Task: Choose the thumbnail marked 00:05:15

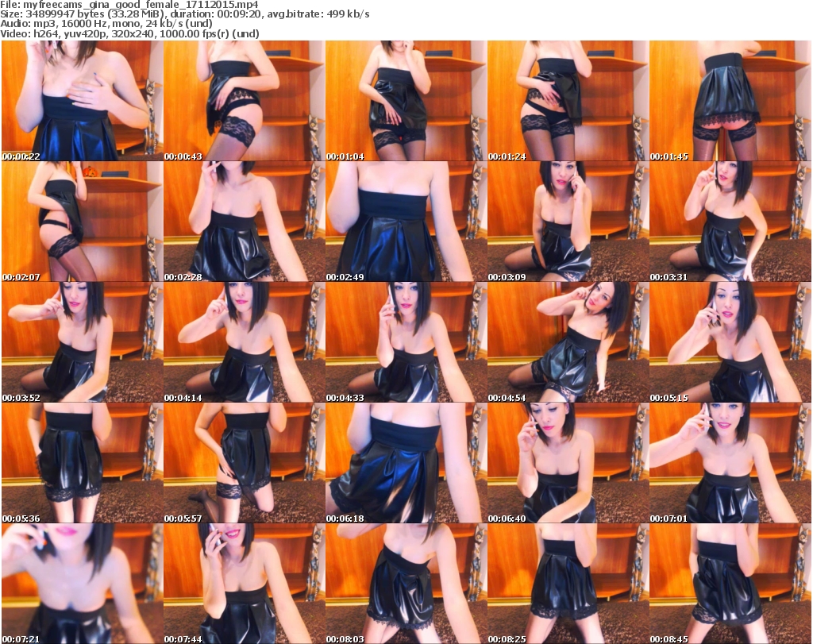Action: (730, 342)
